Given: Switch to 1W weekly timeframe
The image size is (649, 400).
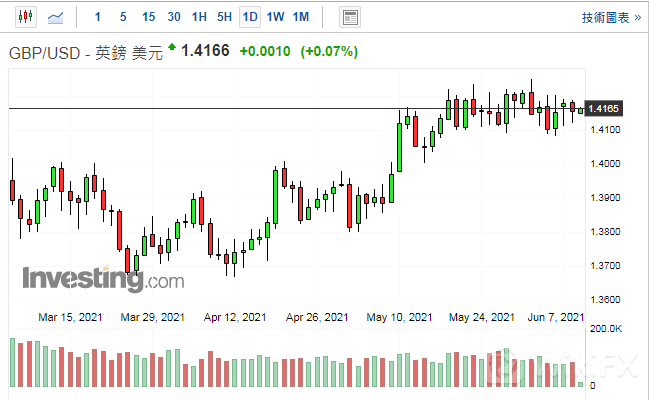Looking at the screenshot, I should 276,17.
